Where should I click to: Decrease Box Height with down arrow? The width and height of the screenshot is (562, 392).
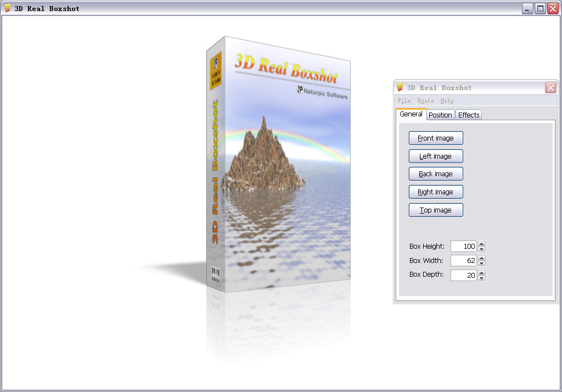482,249
